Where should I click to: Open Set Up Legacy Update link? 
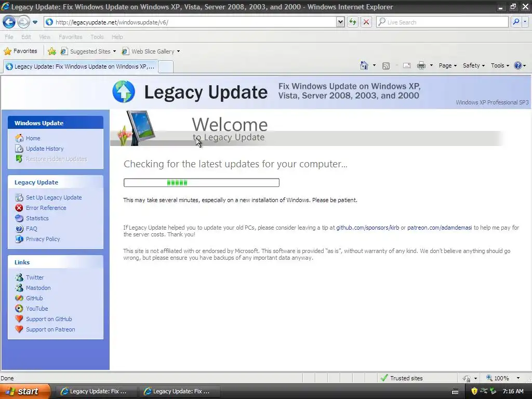54,197
